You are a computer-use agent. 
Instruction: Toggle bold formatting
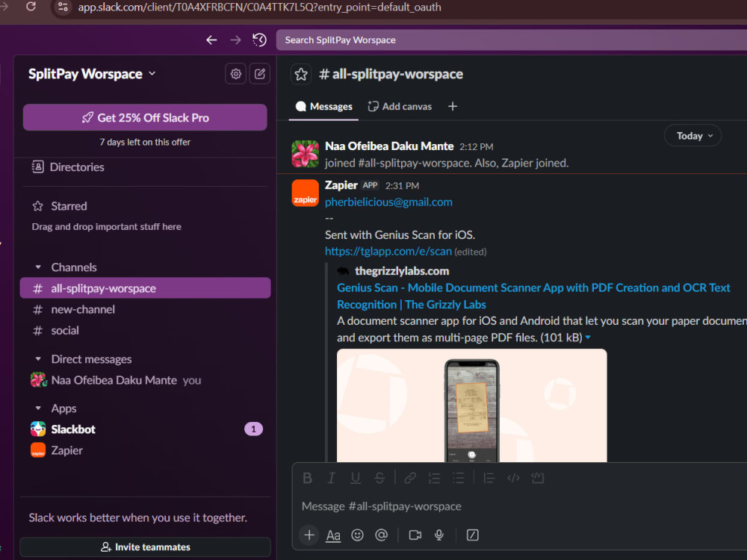(307, 478)
